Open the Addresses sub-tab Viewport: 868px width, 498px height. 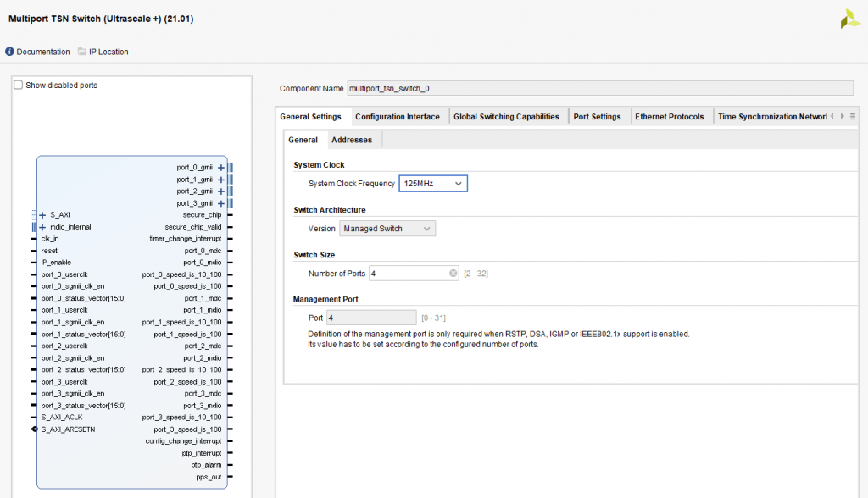351,140
